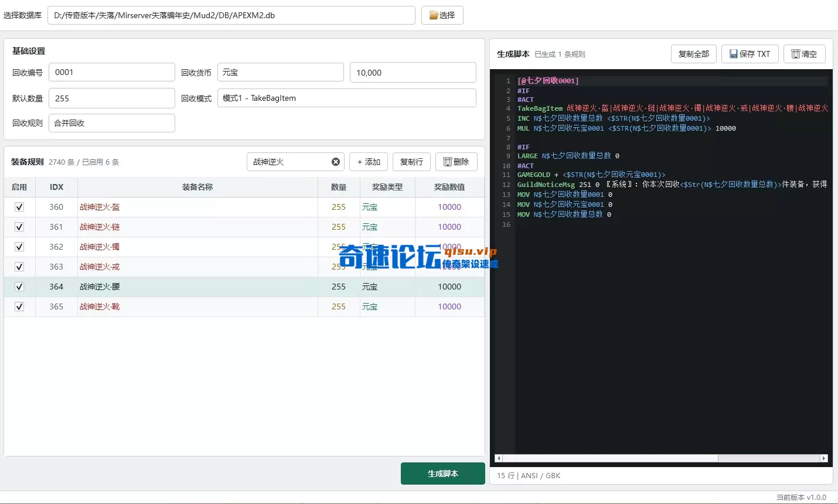Click the + 添加 button
The image size is (838, 504).
coord(369,162)
